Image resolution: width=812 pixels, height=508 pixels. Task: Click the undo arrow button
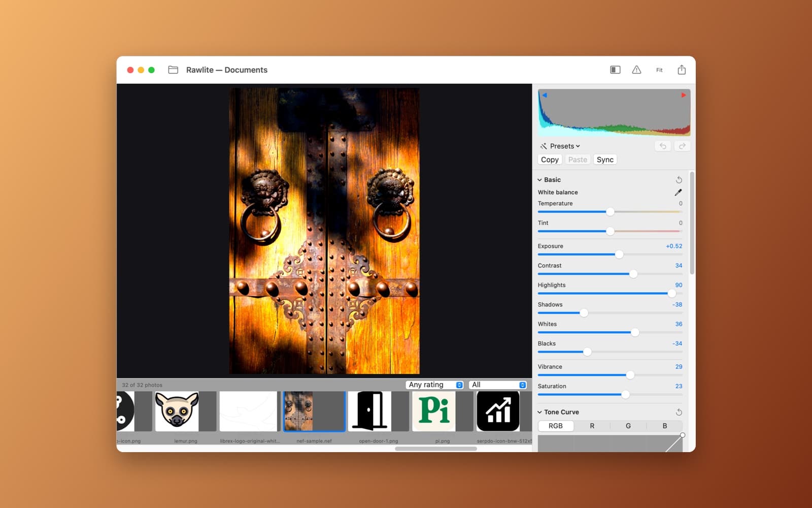click(663, 146)
